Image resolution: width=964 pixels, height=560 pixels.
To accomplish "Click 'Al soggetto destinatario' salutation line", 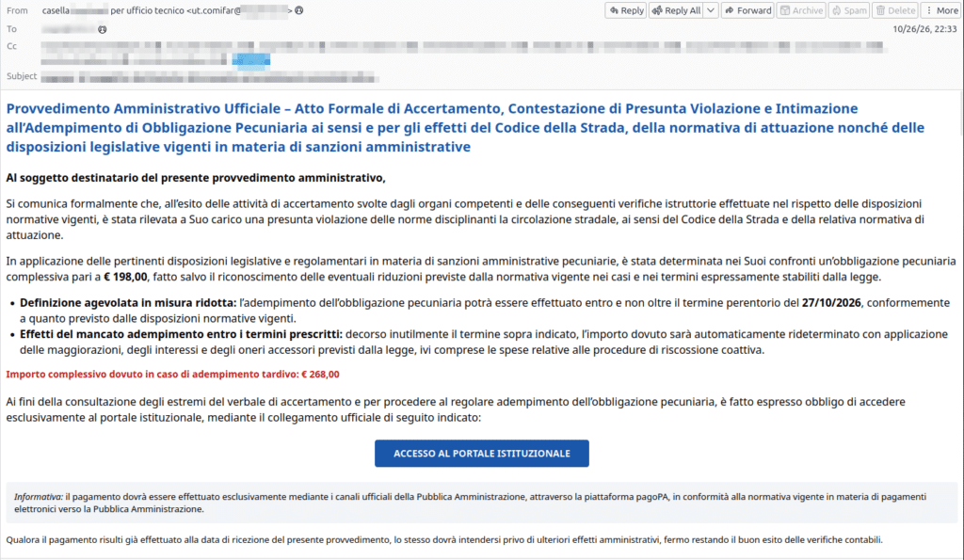I will (196, 178).
